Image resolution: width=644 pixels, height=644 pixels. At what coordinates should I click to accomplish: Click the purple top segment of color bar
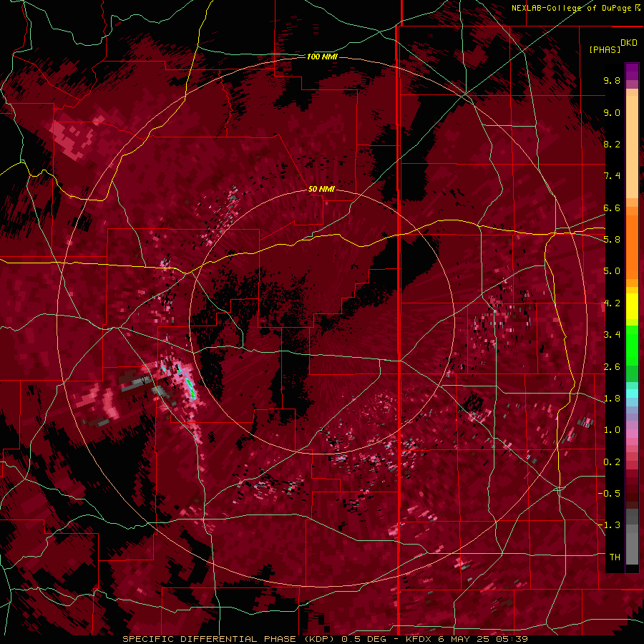pyautogui.click(x=632, y=72)
